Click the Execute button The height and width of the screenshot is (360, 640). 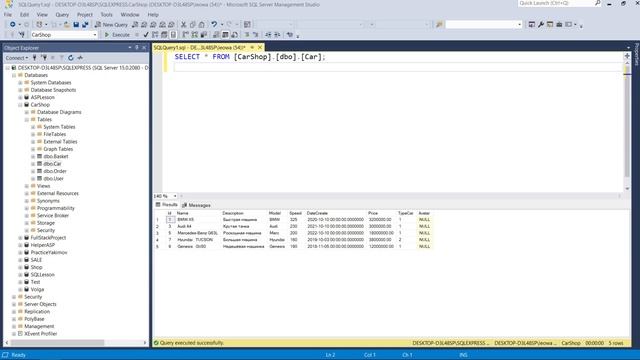(117, 35)
